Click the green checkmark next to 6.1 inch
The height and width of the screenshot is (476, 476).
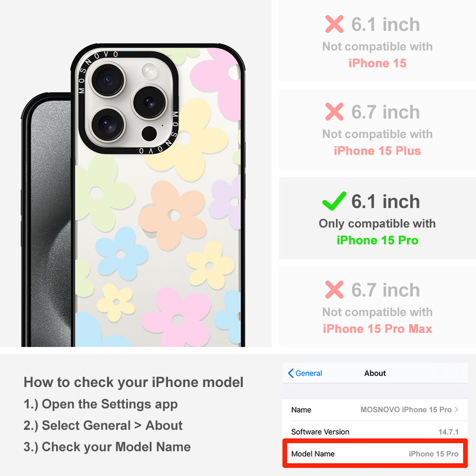click(x=334, y=201)
